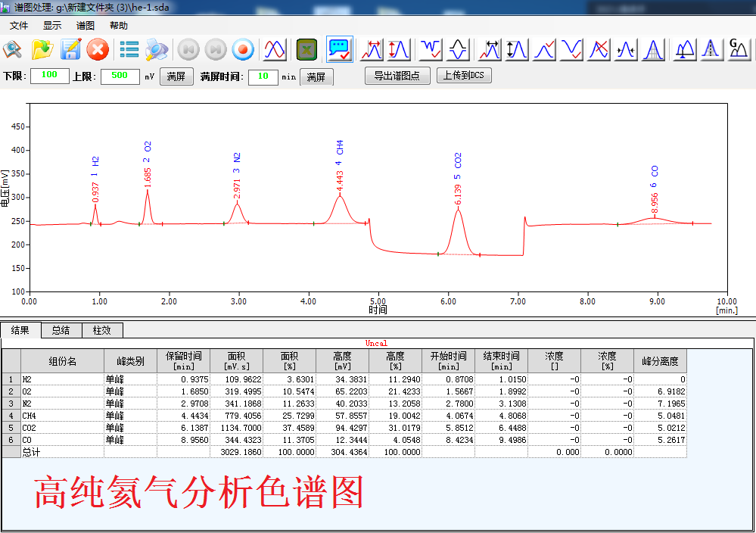Toggle the blue chat bubble annotation icon

point(340,49)
